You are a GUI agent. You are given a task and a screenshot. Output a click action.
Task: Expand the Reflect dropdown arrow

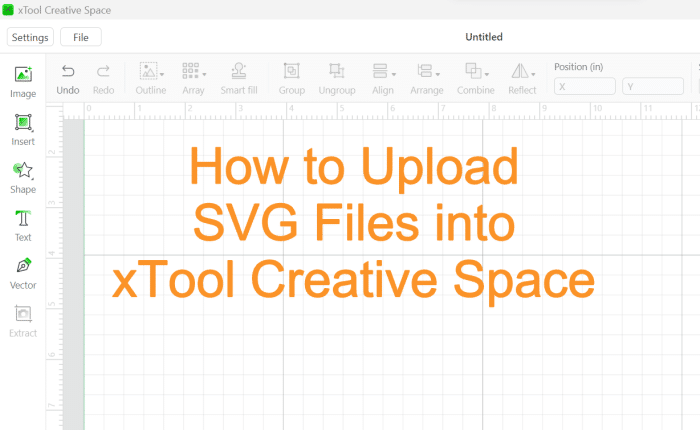[x=533, y=74]
